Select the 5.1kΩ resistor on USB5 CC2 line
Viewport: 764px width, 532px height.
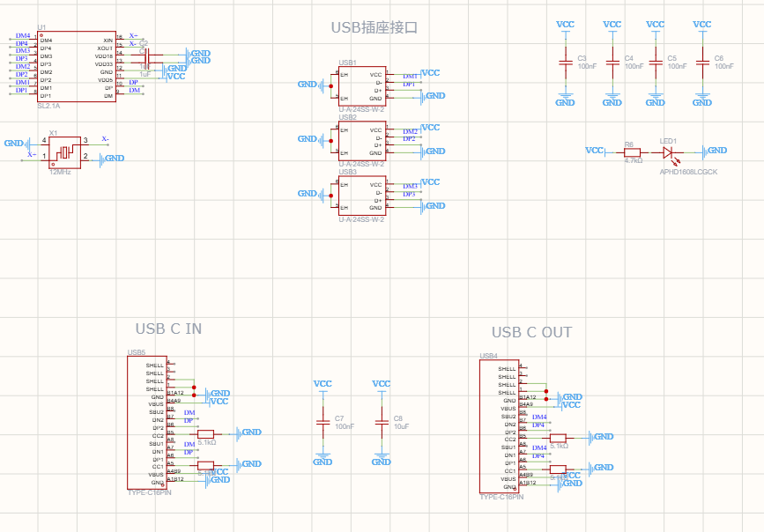(x=205, y=434)
